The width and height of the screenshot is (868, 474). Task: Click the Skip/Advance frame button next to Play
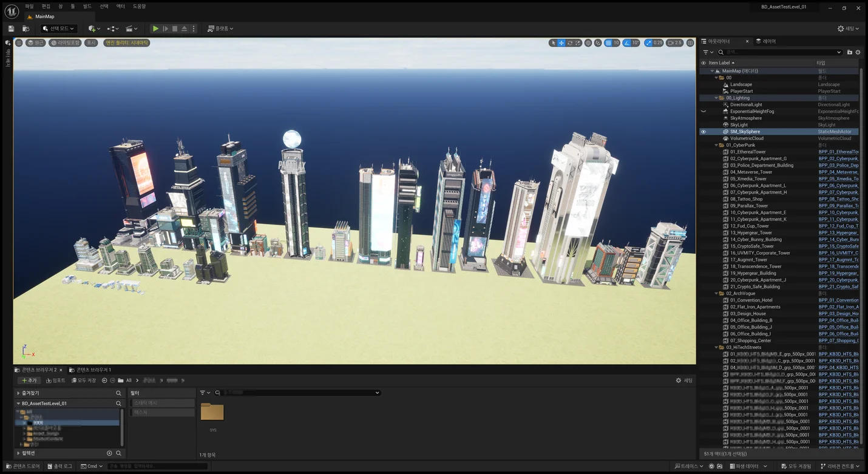point(165,29)
